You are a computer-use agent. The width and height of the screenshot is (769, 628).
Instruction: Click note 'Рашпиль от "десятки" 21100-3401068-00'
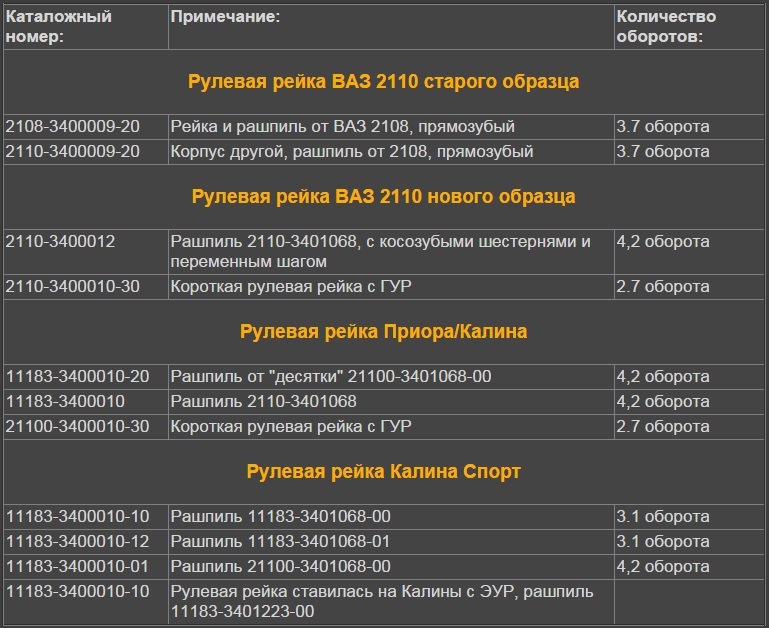click(x=331, y=376)
